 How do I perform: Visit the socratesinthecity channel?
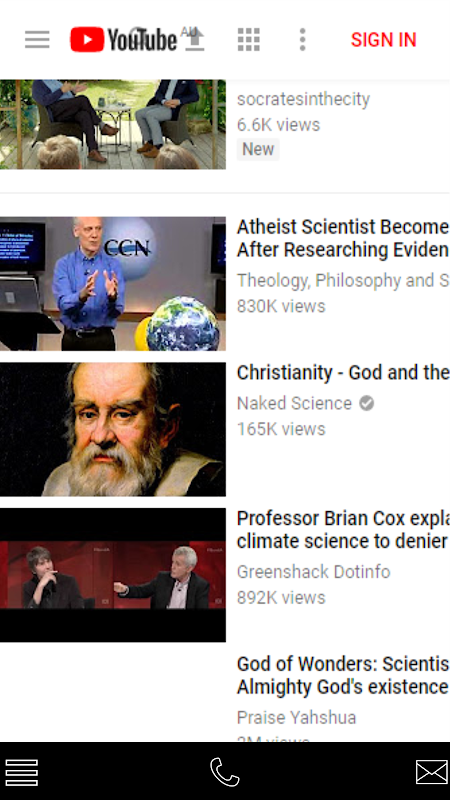click(303, 99)
